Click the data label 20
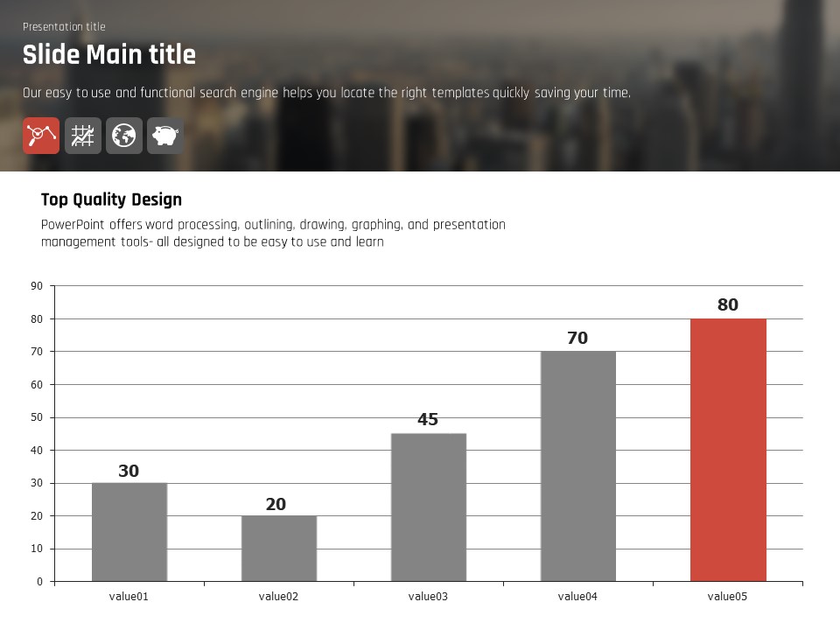The image size is (840, 630). coord(276,505)
